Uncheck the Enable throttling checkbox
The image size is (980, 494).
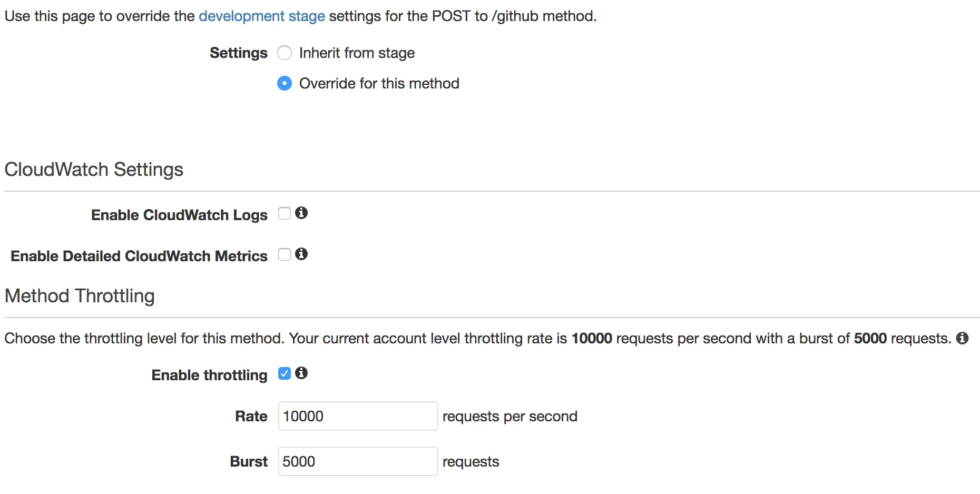tap(285, 373)
